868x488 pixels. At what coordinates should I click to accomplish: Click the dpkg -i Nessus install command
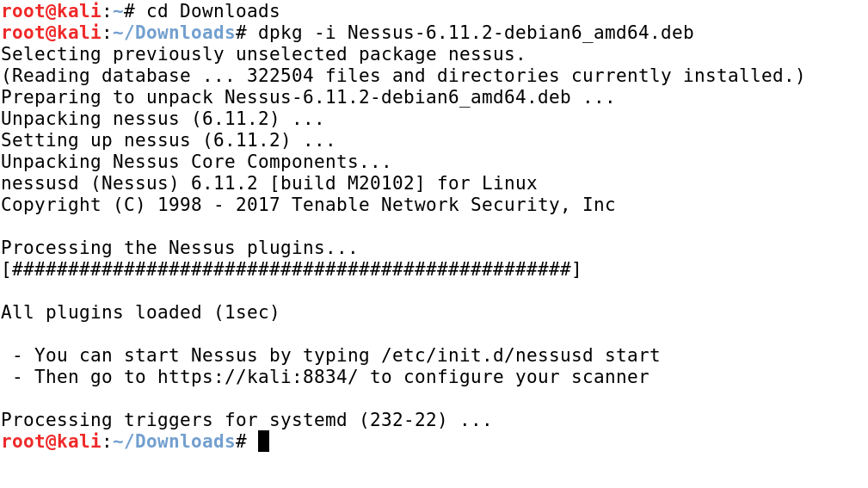[476, 33]
